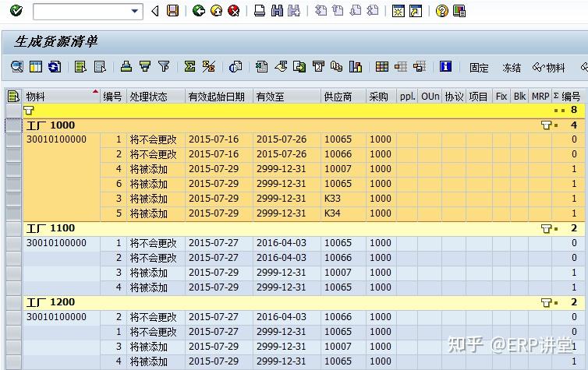Collapse the 工厂 1000 subtotal group icon
588x370 pixels.
[547, 125]
